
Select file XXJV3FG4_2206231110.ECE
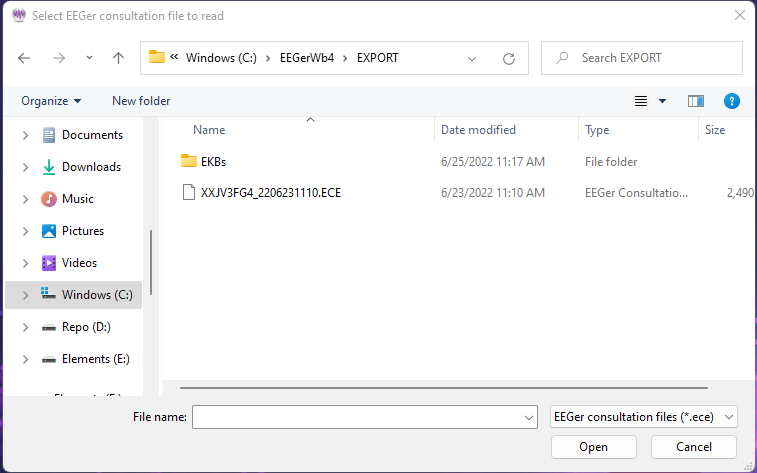tap(271, 193)
